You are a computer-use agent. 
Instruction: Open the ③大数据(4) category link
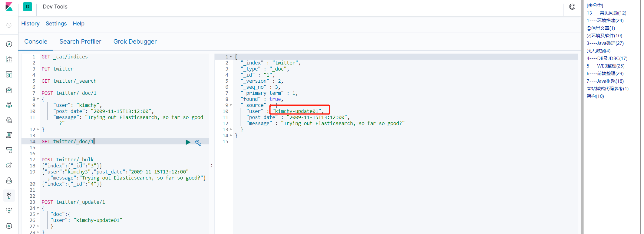[599, 51]
